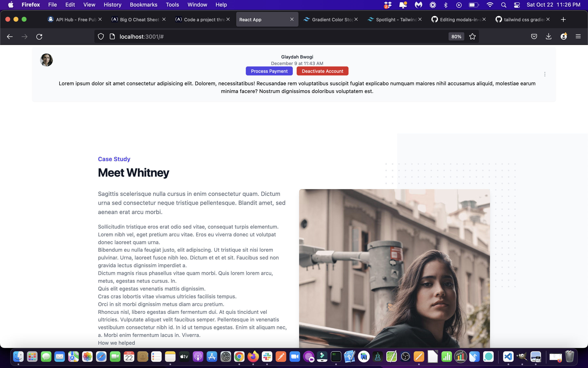This screenshot has width=588, height=368.
Task: Open the Wi-Fi status menu
Action: point(490,5)
